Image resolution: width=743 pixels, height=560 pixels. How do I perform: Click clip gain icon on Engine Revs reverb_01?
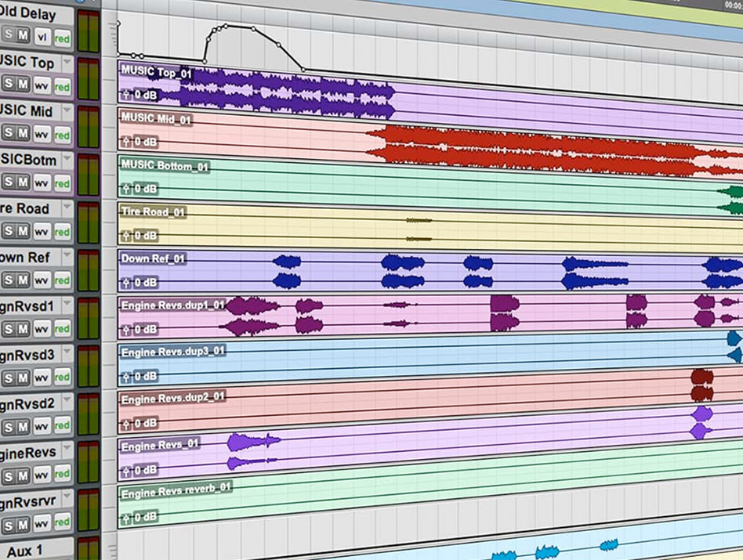126,517
